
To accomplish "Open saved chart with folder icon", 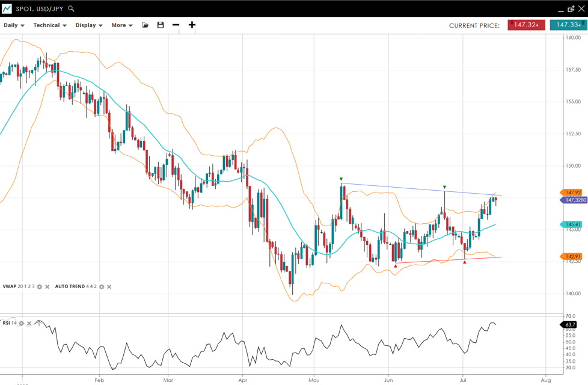I will click(145, 25).
